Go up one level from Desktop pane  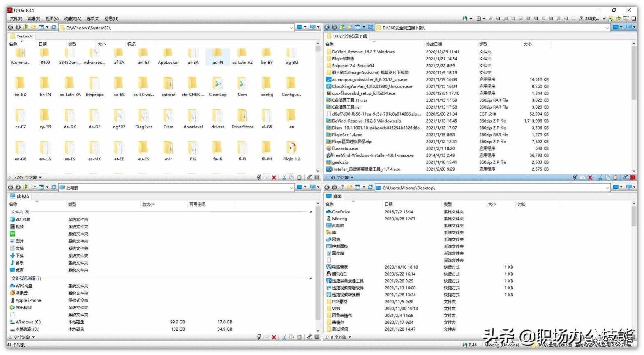342,187
